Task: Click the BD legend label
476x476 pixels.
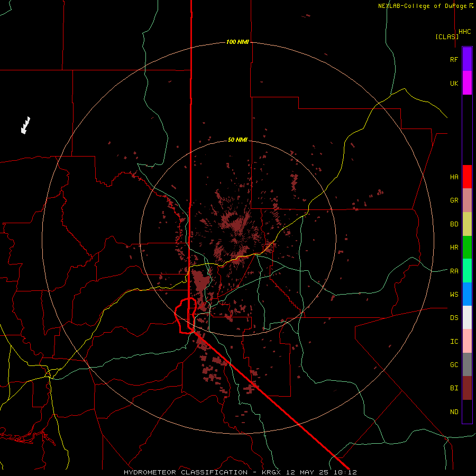Action: coord(454,224)
